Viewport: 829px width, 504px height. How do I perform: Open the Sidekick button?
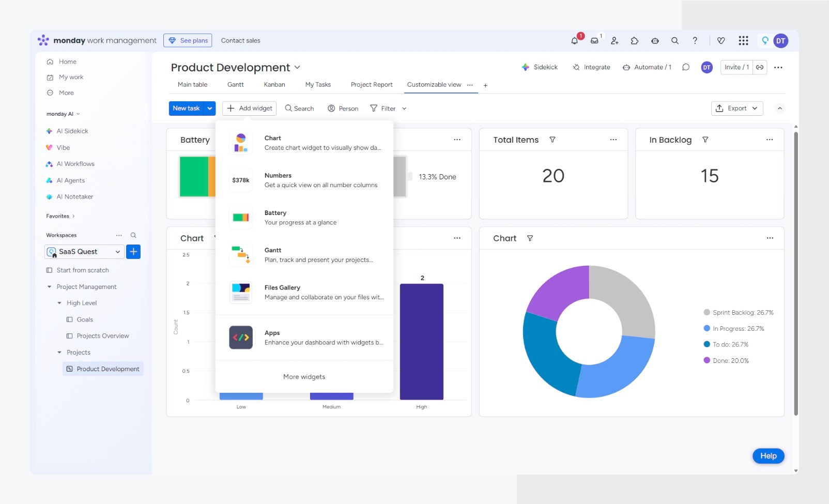click(540, 67)
